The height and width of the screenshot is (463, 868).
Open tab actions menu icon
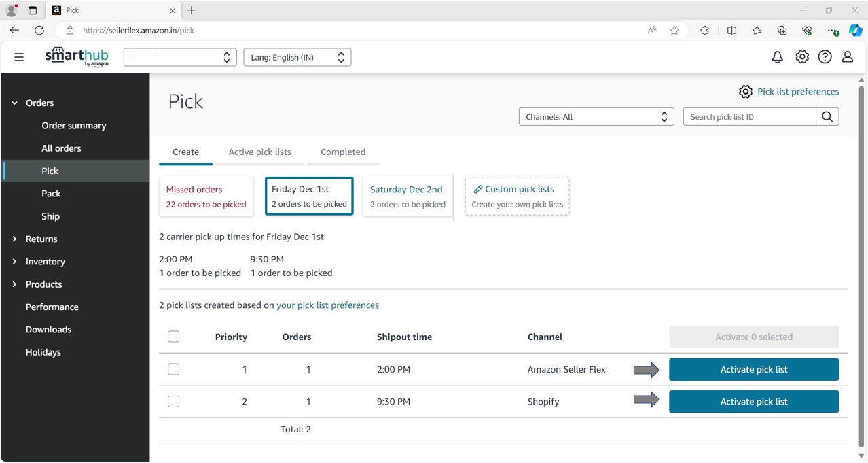[33, 10]
